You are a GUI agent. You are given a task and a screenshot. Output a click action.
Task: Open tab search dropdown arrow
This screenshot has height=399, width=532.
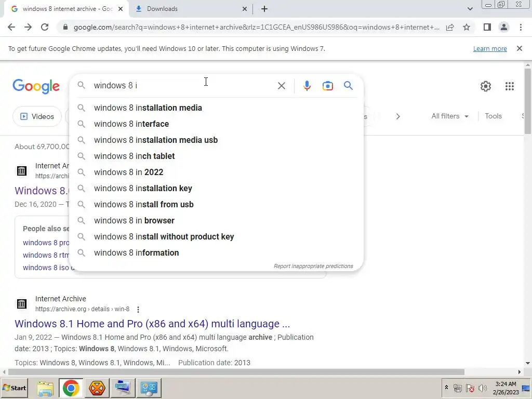[x=470, y=9]
